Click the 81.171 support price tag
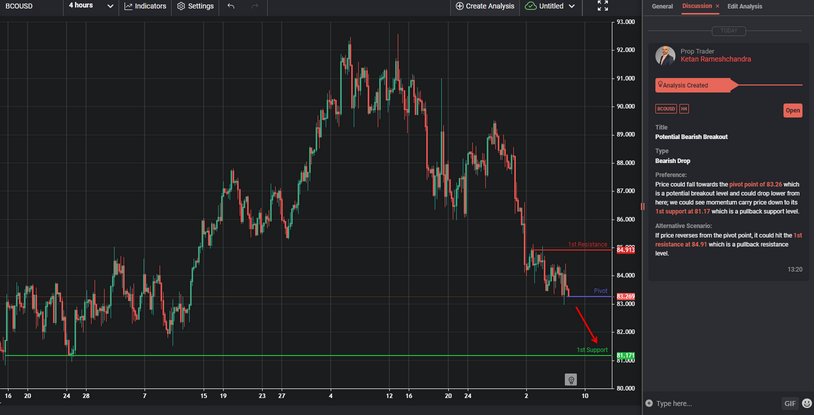This screenshot has height=415, width=816. click(x=626, y=356)
